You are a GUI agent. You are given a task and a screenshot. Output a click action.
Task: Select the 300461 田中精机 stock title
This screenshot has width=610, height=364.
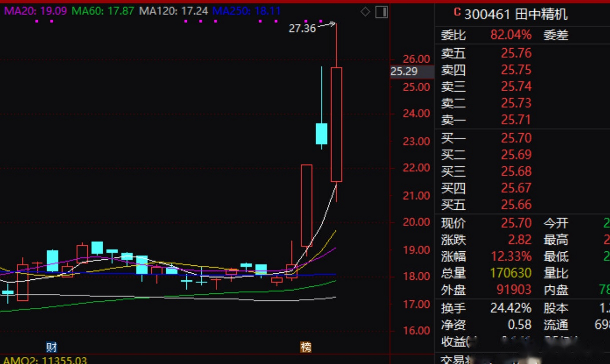[516, 14]
